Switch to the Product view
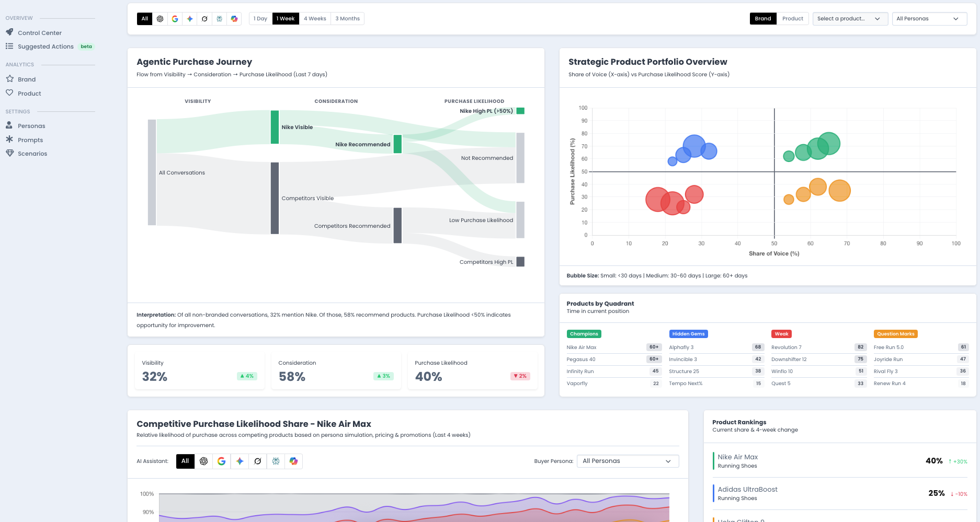 click(x=793, y=18)
